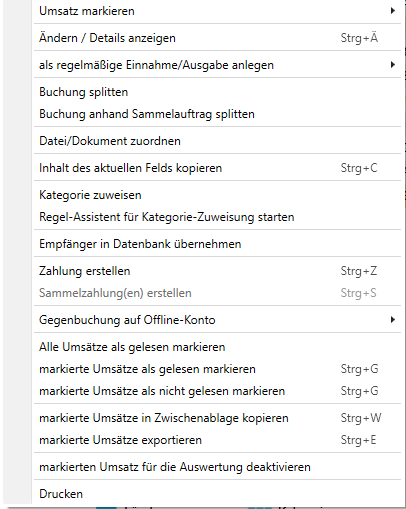The height and width of the screenshot is (509, 406).
Task: Select markierte Umsätze als nicht gelesen markieren
Action: coord(217,391)
